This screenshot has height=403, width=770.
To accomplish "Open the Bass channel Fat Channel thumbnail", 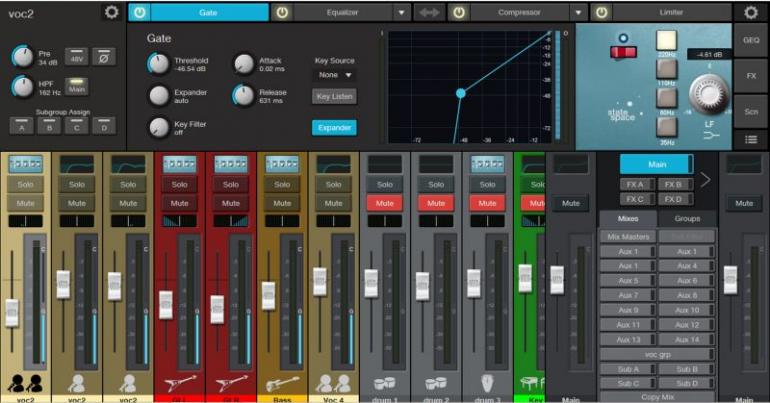I will 282,164.
